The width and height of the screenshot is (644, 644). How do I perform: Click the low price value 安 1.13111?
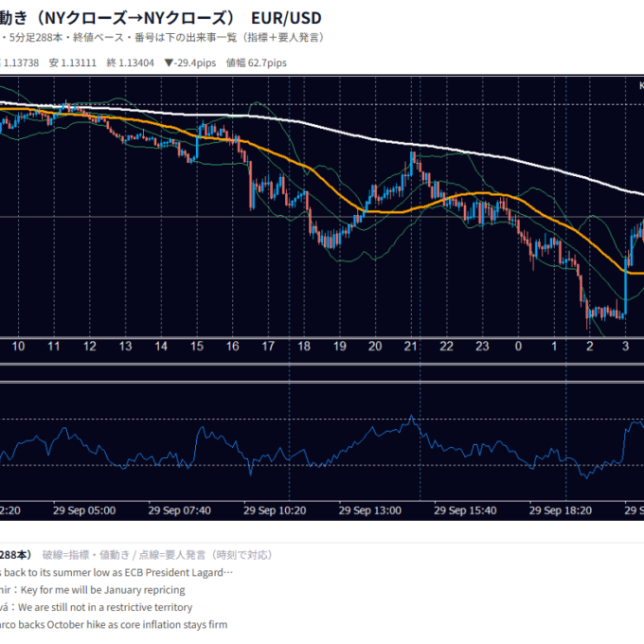[x=73, y=63]
